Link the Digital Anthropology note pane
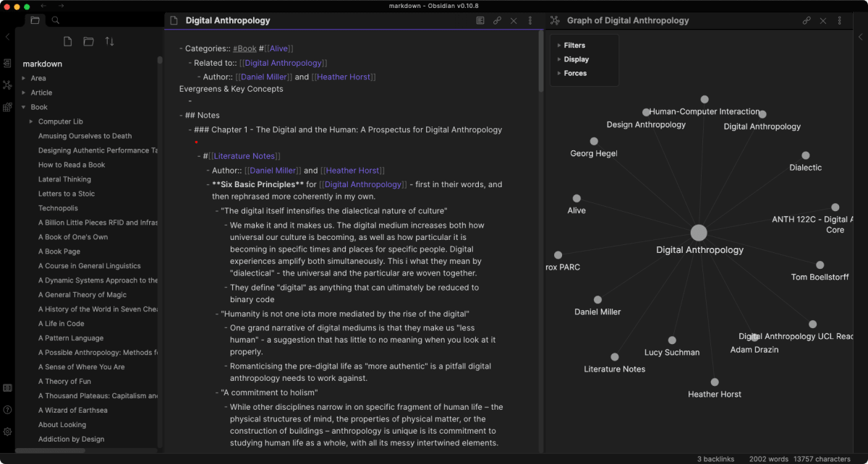868x464 pixels. (497, 21)
